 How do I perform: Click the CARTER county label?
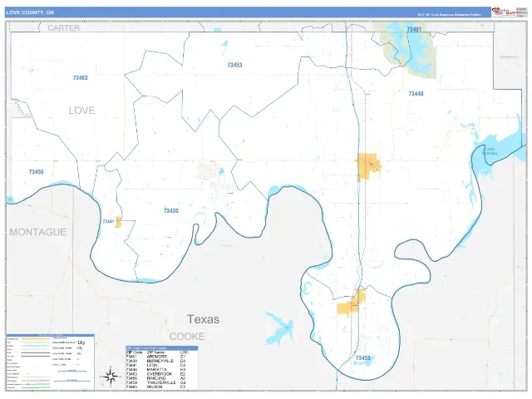(64, 27)
